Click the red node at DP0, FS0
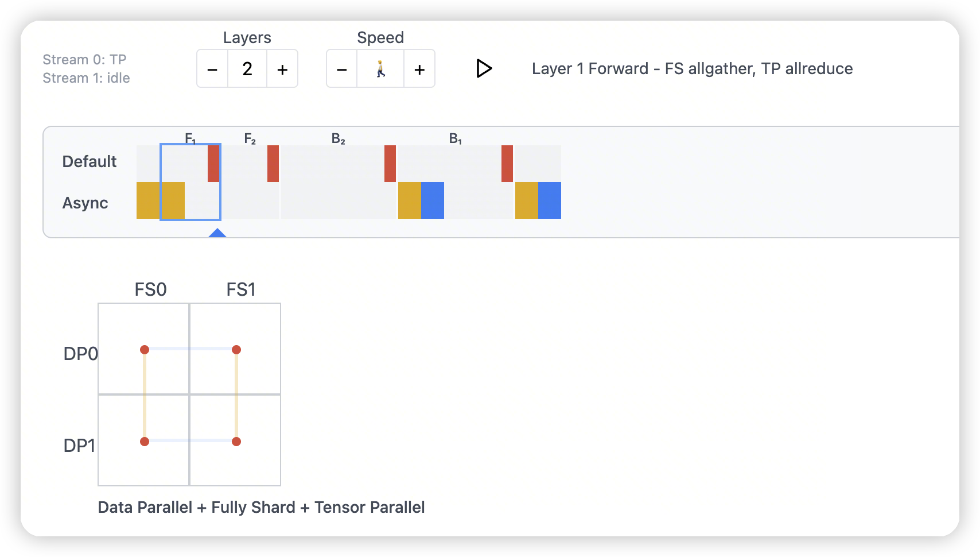Image resolution: width=980 pixels, height=557 pixels. point(145,350)
